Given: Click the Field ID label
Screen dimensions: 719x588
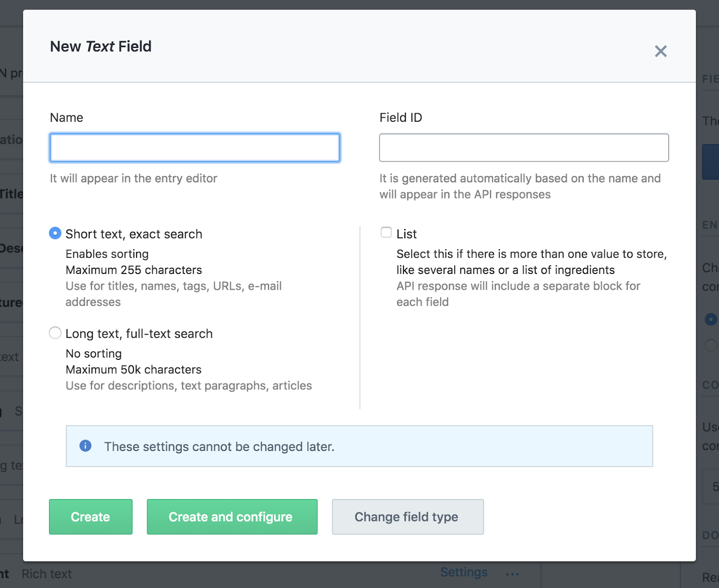Looking at the screenshot, I should click(400, 118).
